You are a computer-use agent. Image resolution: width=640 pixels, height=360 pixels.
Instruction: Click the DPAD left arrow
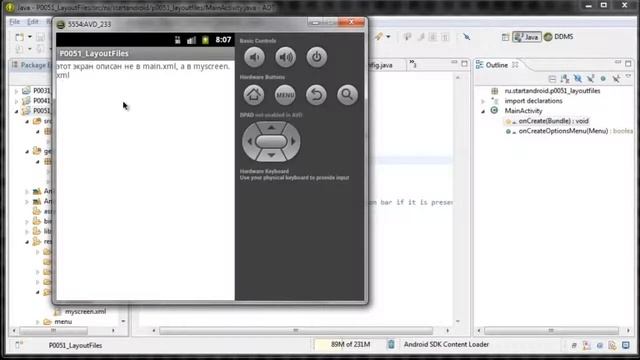[249, 142]
